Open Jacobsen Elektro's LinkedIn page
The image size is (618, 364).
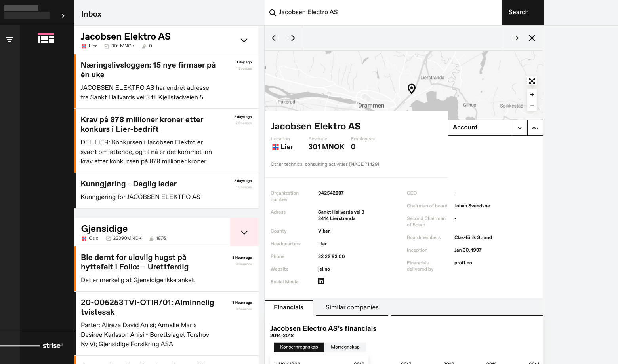(x=320, y=281)
